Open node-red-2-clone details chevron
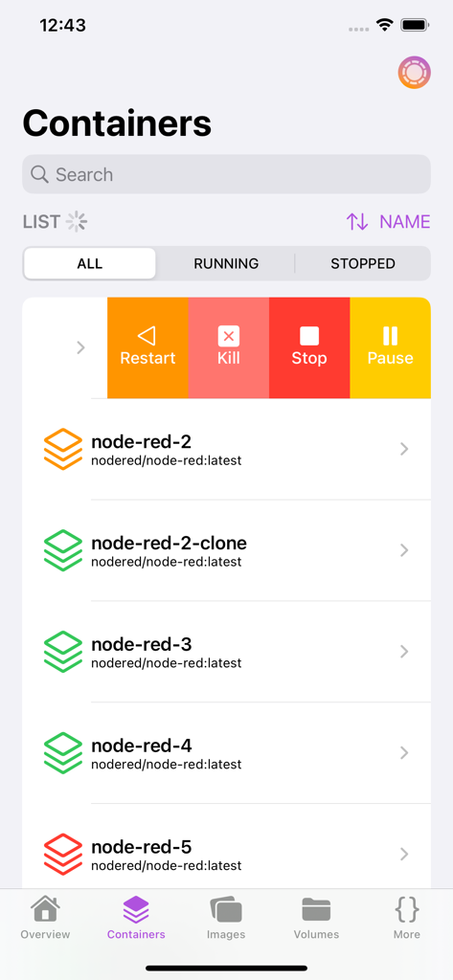The width and height of the screenshot is (453, 980). [x=404, y=550]
